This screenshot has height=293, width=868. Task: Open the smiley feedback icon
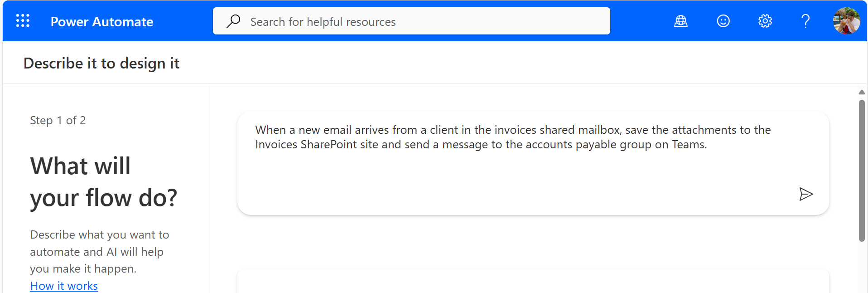coord(723,21)
